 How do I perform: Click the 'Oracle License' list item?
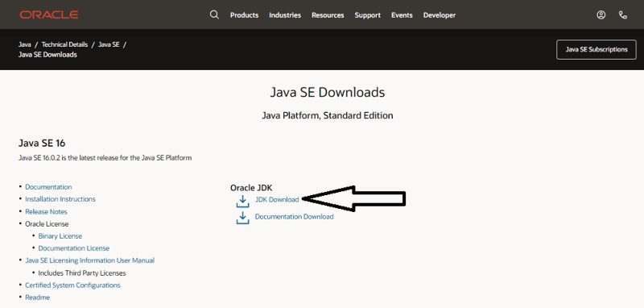[47, 224]
